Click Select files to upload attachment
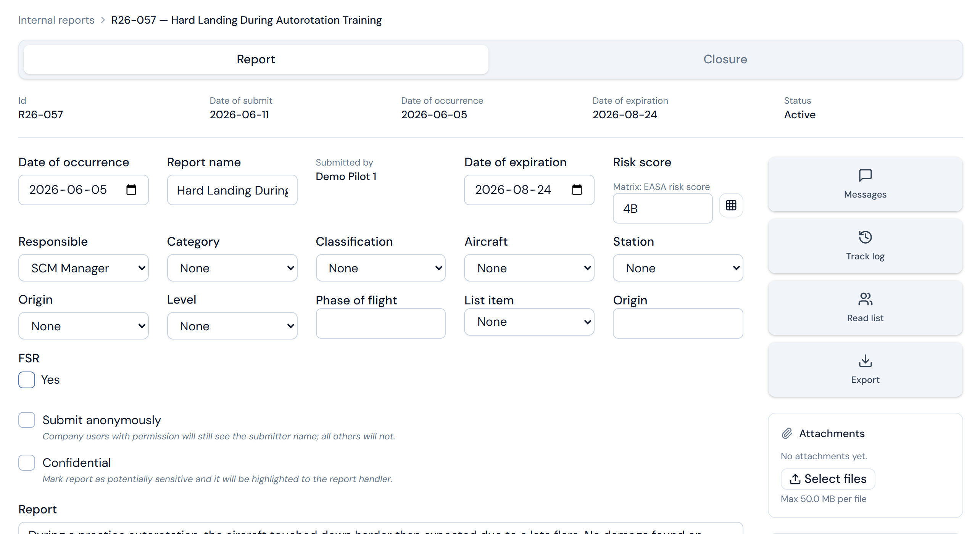The width and height of the screenshot is (980, 534). 828,479
